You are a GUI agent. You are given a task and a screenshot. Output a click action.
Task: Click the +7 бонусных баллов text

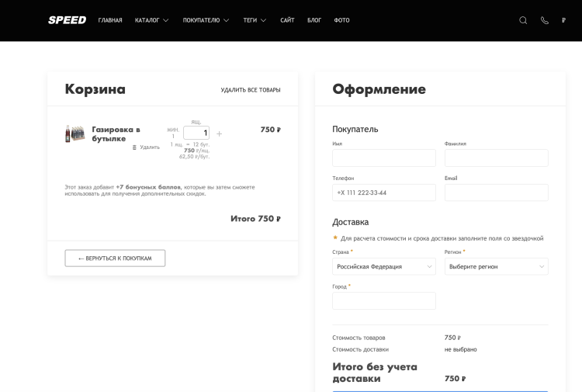pyautogui.click(x=148, y=187)
